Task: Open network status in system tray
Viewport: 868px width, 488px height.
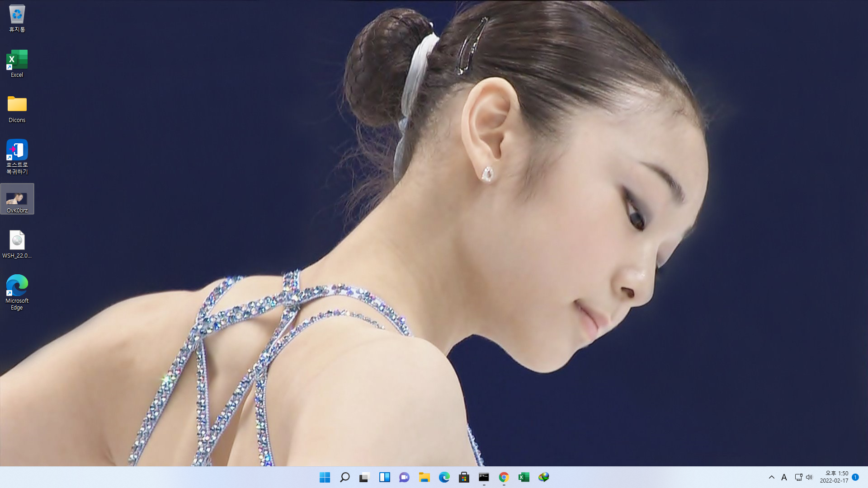Action: click(x=798, y=477)
